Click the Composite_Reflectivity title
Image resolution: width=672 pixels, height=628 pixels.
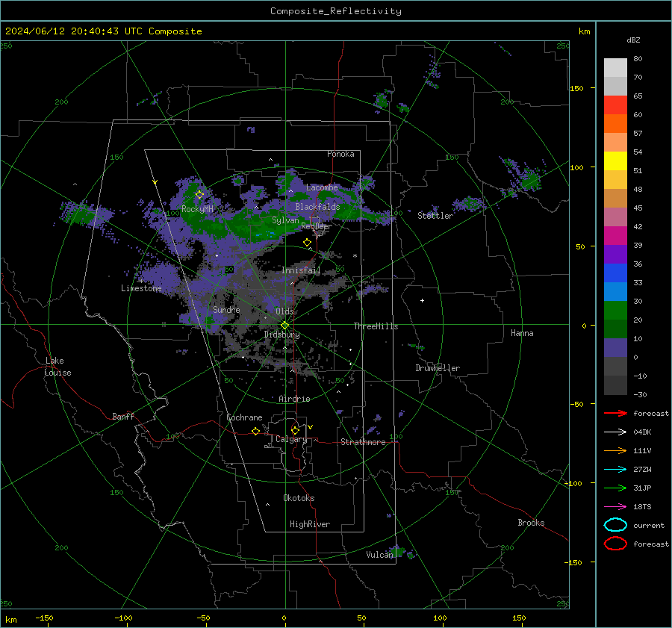[x=336, y=11]
